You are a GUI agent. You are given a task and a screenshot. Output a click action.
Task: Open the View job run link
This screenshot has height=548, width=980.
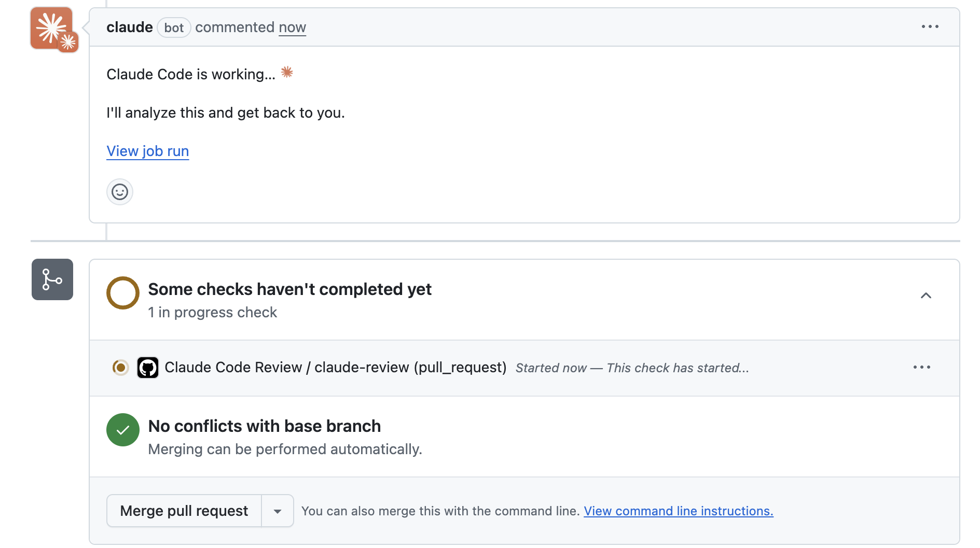147,151
